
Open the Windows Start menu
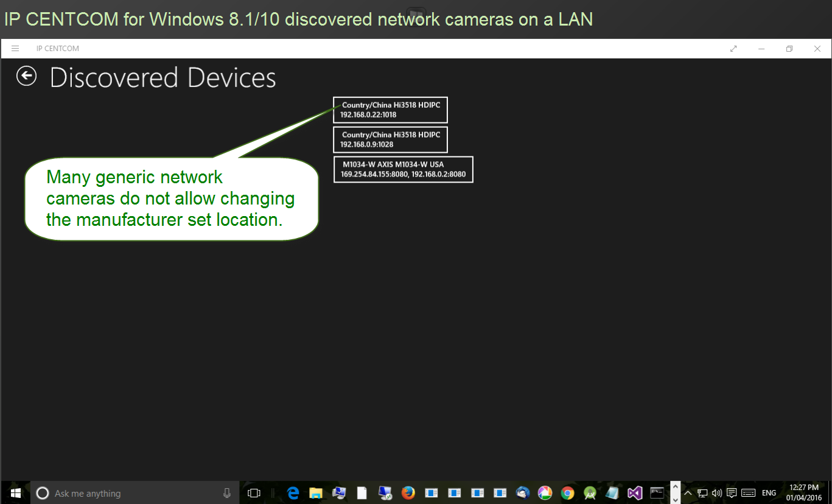15,492
